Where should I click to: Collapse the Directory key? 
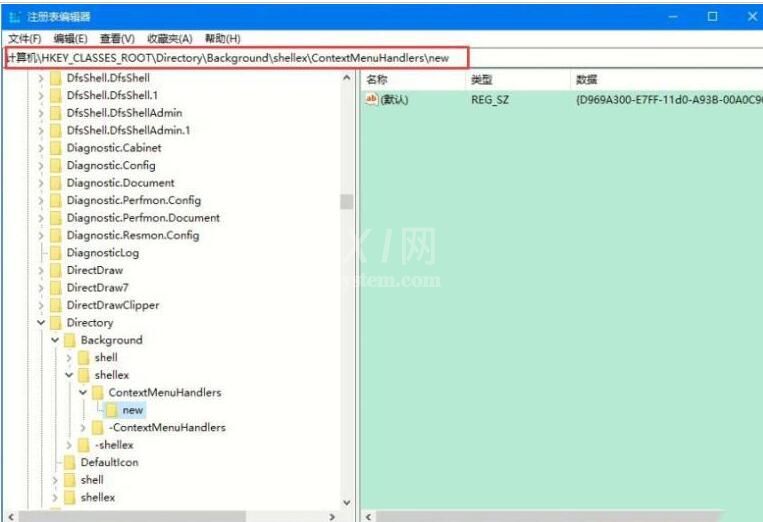41,323
